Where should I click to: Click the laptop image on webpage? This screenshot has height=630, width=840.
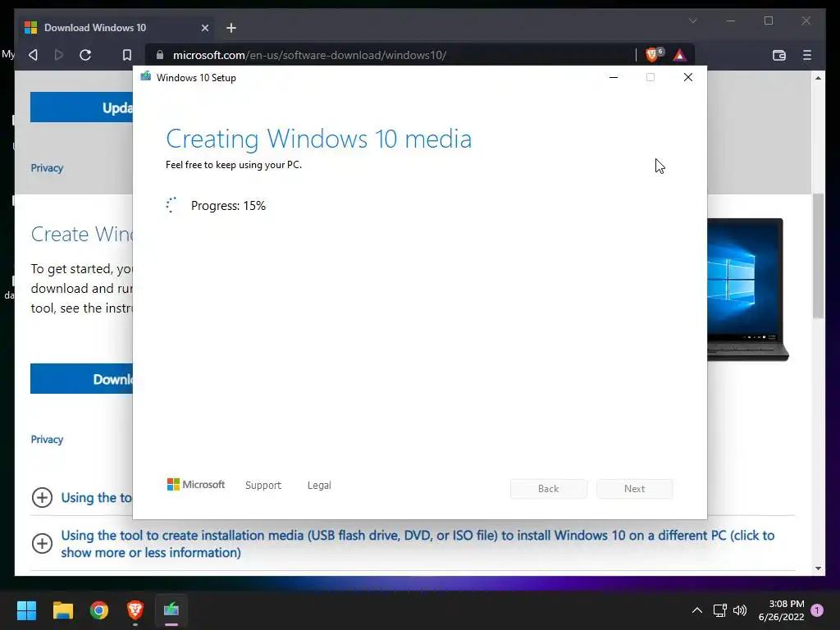tap(748, 290)
